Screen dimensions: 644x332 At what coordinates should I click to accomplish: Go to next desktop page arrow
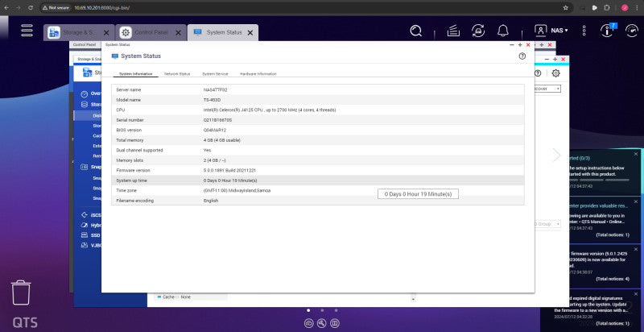tap(556, 156)
